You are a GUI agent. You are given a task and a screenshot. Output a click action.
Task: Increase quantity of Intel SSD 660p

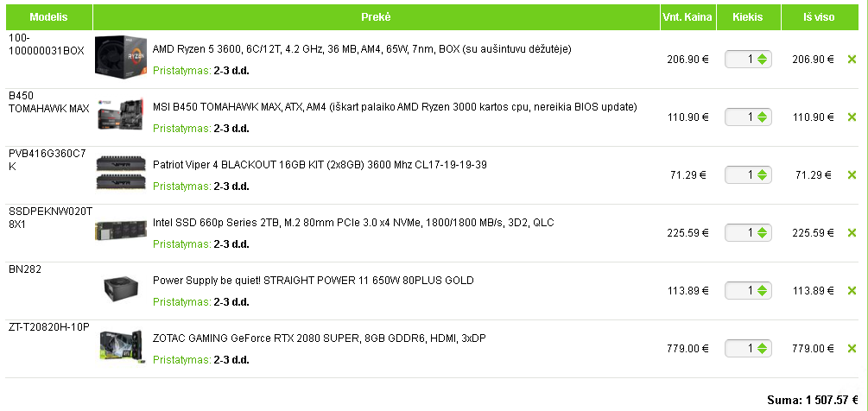click(x=763, y=230)
